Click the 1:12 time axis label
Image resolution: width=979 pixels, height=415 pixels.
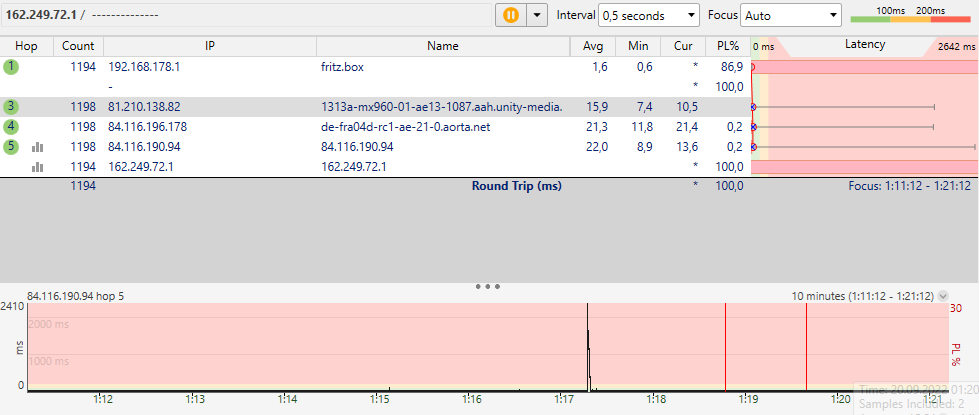pyautogui.click(x=102, y=399)
